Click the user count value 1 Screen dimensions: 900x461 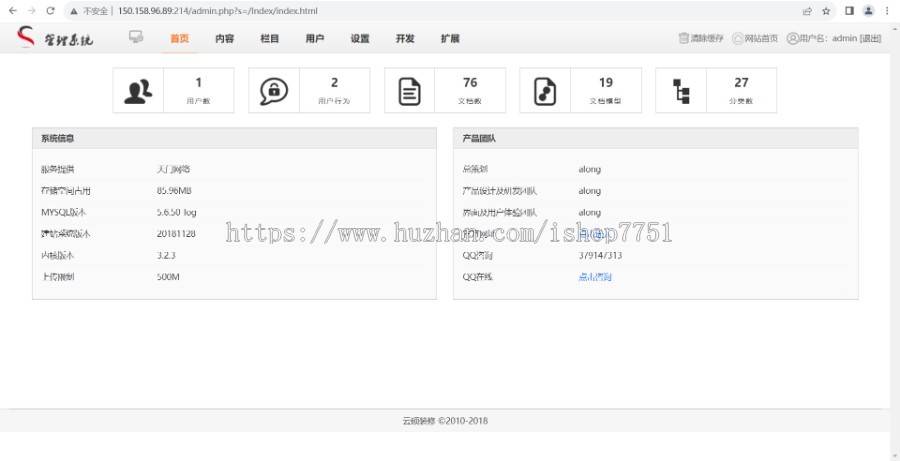pyautogui.click(x=199, y=83)
